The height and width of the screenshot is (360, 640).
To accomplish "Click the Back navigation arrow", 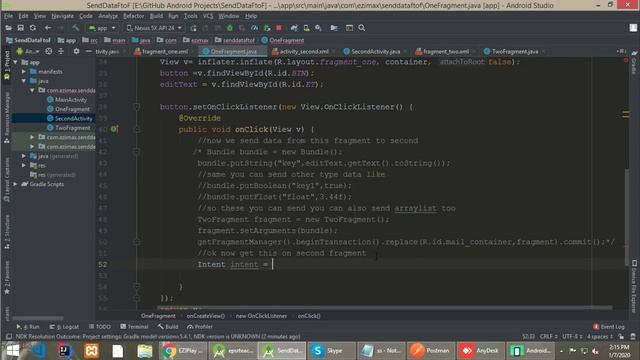I will (48, 28).
